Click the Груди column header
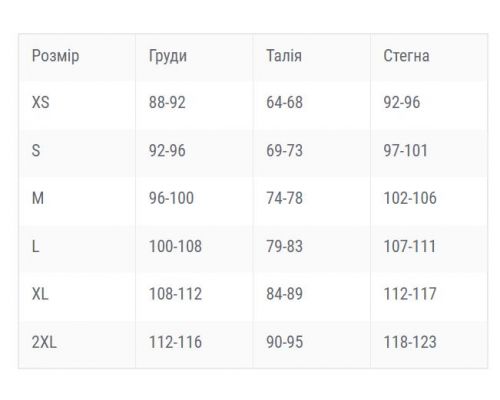 [168, 56]
